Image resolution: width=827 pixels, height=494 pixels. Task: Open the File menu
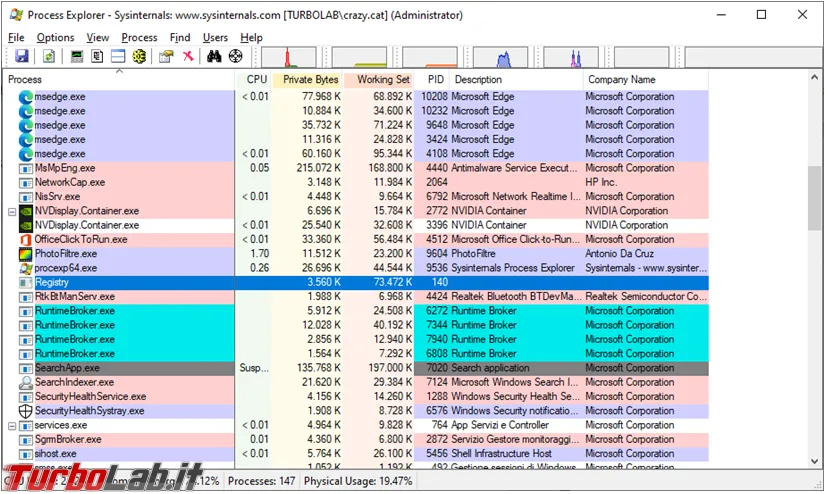[x=16, y=37]
